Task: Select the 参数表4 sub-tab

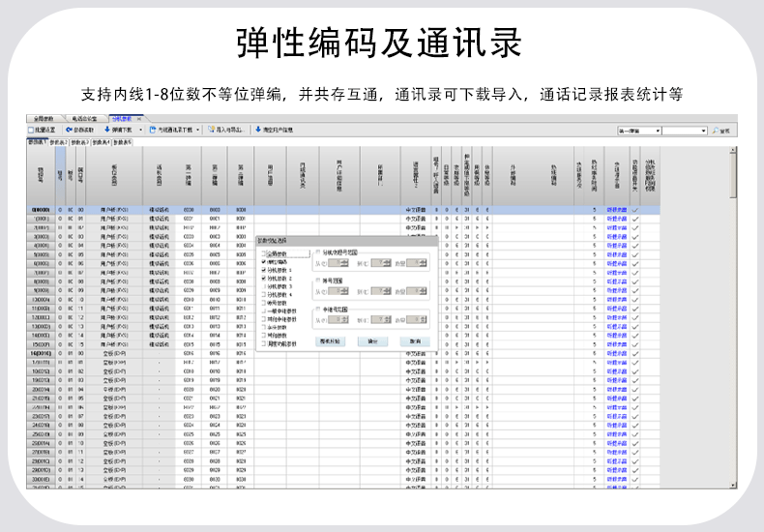Action: [x=102, y=142]
